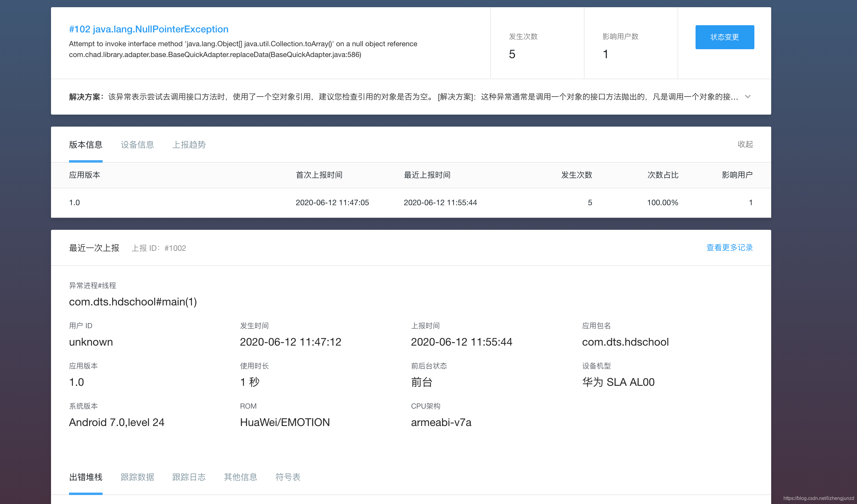View the 符号表 symbol table tab
The height and width of the screenshot is (504, 857).
288,477
